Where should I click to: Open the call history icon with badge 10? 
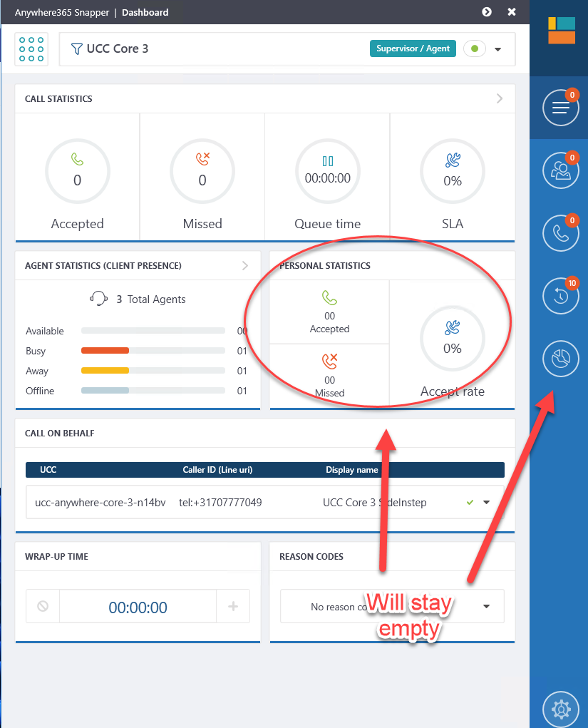[561, 296]
